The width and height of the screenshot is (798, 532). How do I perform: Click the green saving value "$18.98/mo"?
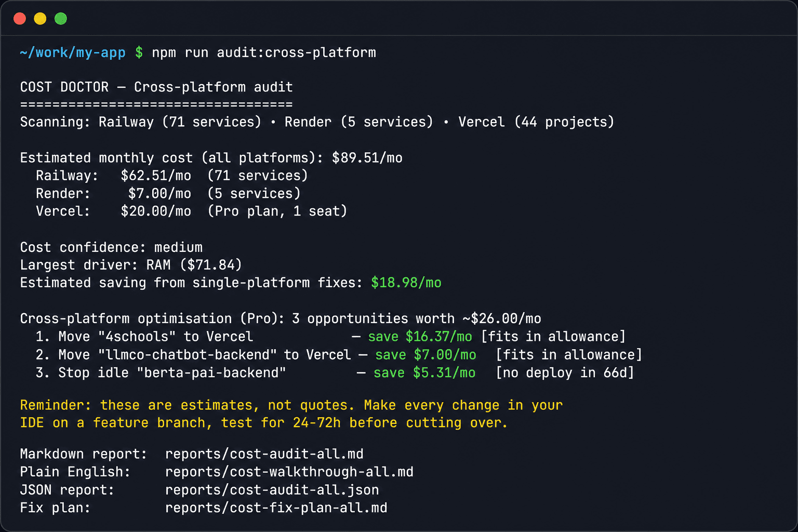(406, 283)
